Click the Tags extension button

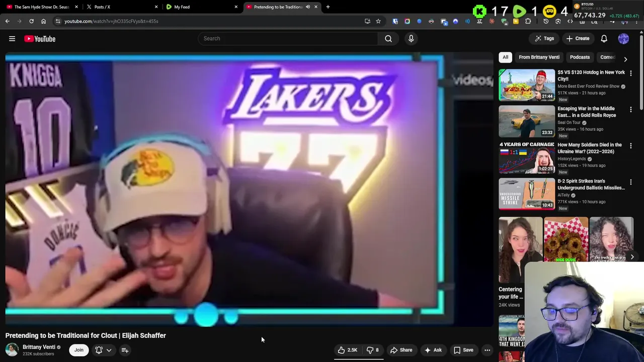(544, 39)
